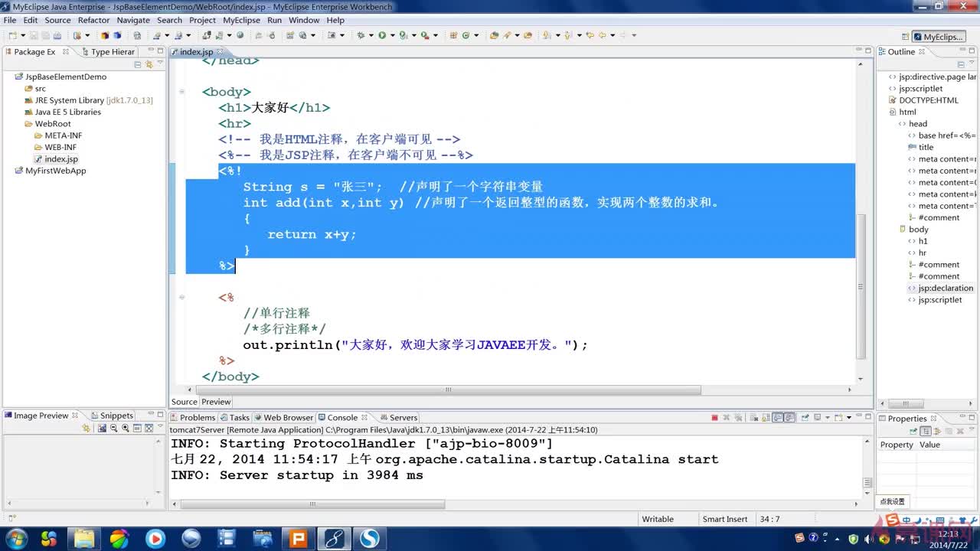980x551 pixels.
Task: Open the Windows Explorer folder on the taskbar
Action: (x=83, y=539)
